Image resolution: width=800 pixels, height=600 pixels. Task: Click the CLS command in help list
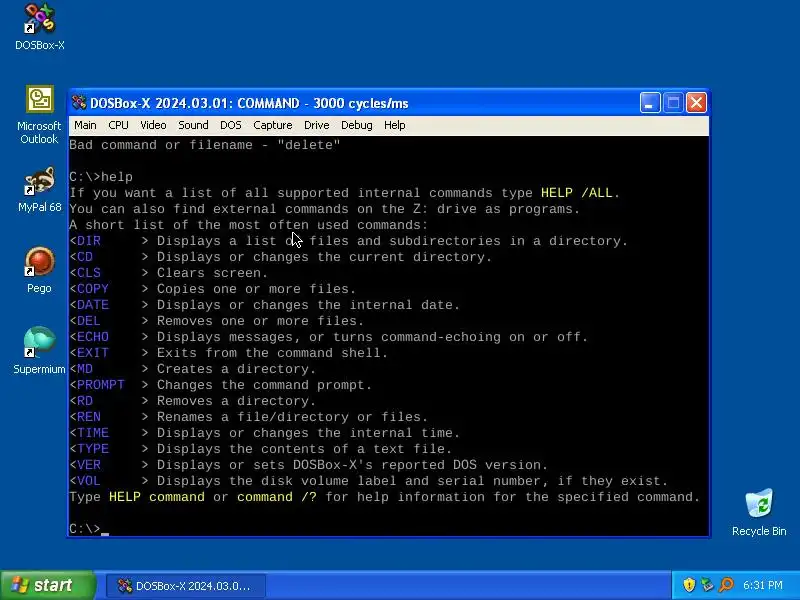coord(89,273)
